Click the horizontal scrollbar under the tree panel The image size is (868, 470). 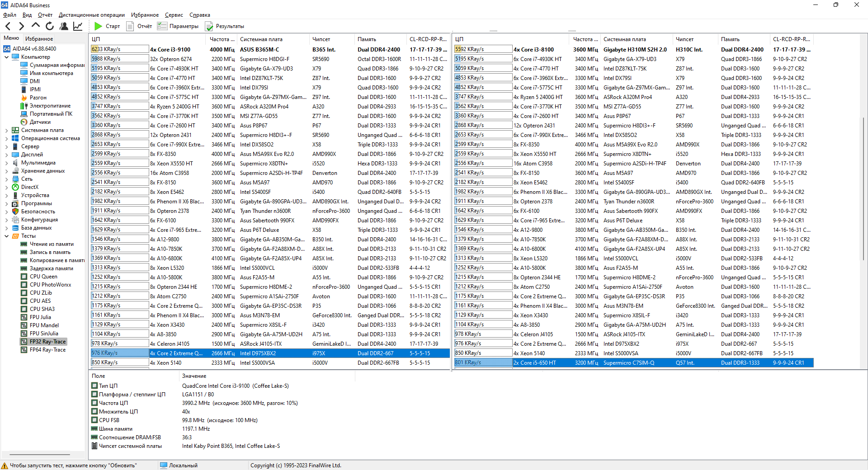[x=40, y=455]
